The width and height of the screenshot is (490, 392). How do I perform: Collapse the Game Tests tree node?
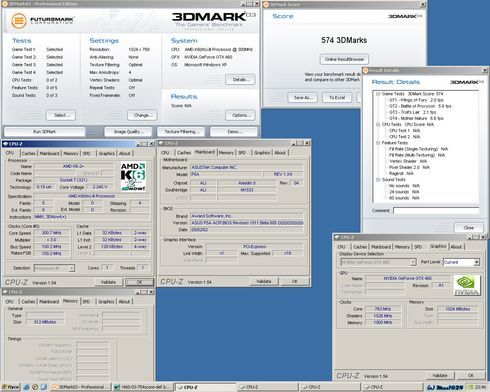378,94
